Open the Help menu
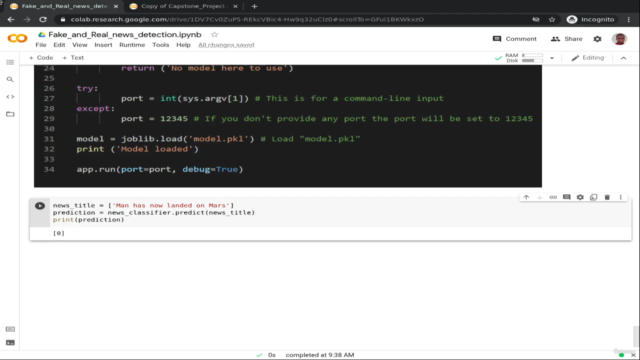Screen dimensions: 640x360 pos(183,45)
